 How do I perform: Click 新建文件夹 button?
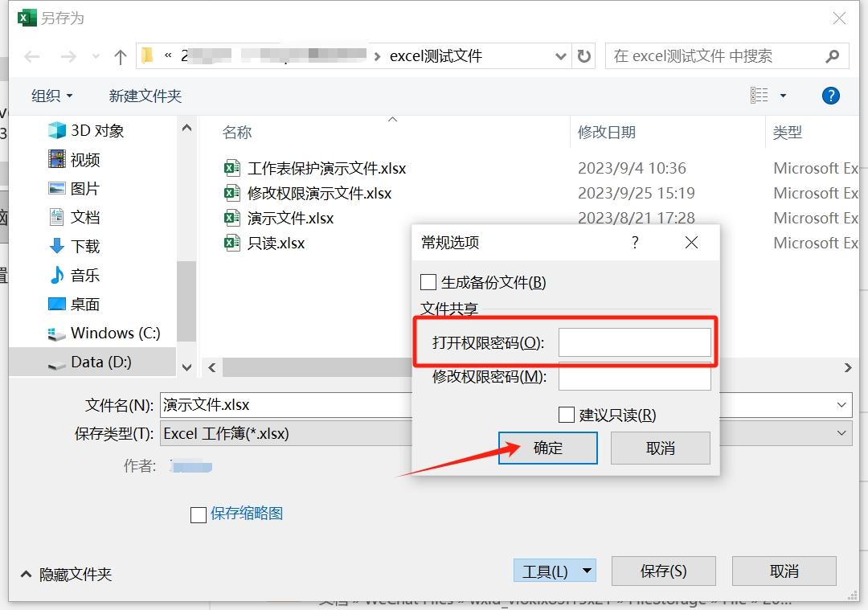[145, 96]
